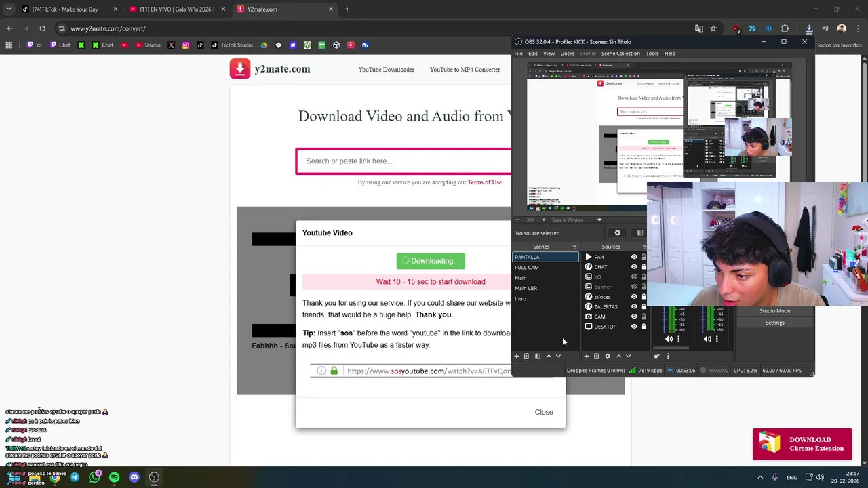Open the X bookmark icon
868x488 pixels.
[171, 45]
